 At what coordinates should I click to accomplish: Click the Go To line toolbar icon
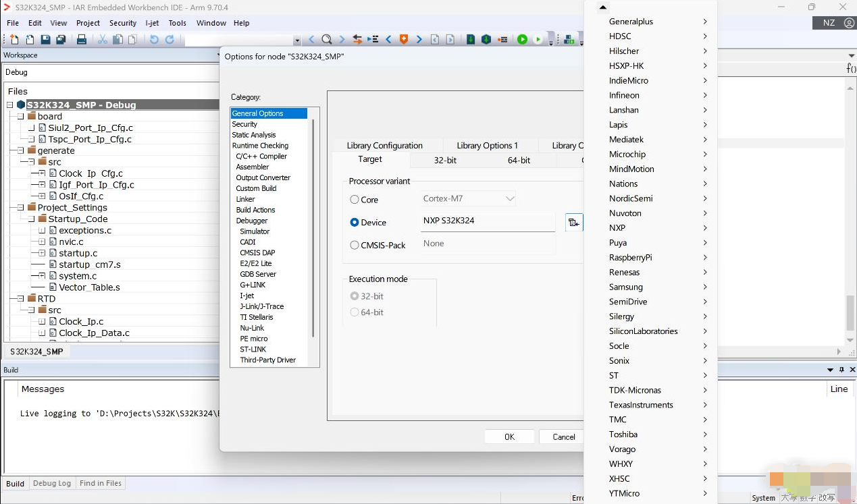coord(372,40)
